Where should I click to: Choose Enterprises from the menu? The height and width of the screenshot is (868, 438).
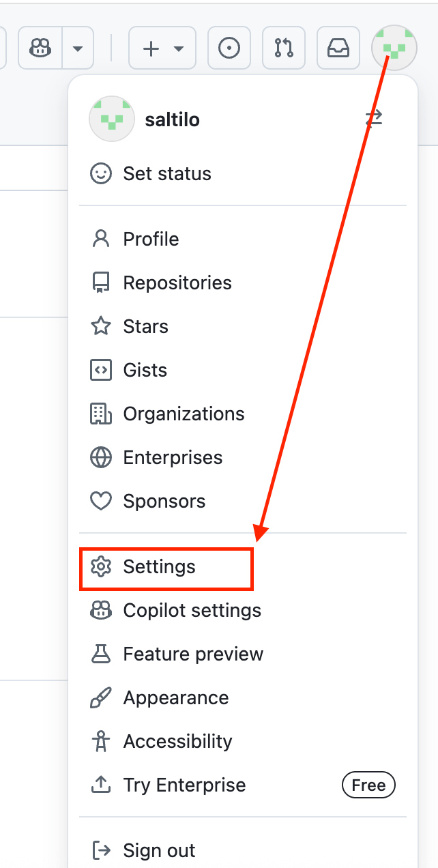pyautogui.click(x=173, y=457)
